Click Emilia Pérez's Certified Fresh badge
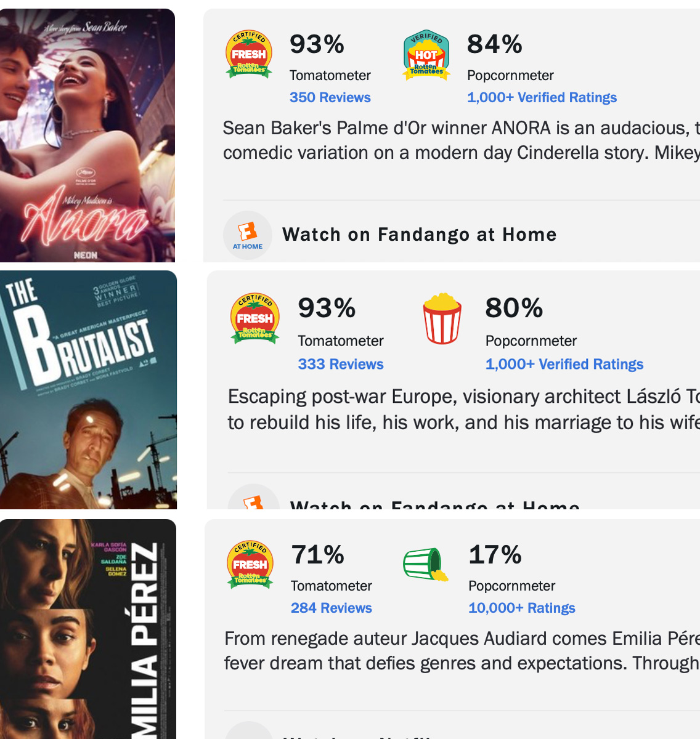This screenshot has height=739, width=700. tap(250, 564)
